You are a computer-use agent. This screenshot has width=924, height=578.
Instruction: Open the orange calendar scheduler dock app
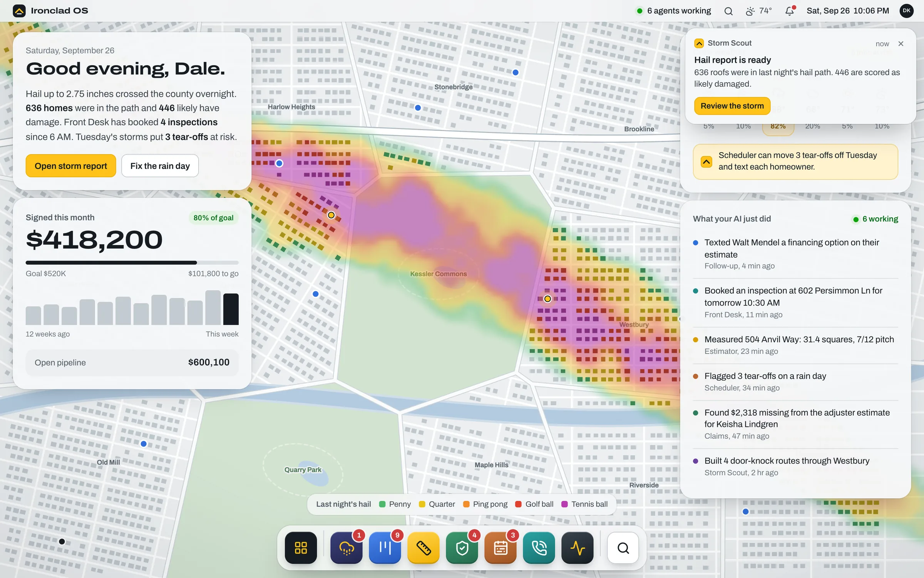coord(500,548)
